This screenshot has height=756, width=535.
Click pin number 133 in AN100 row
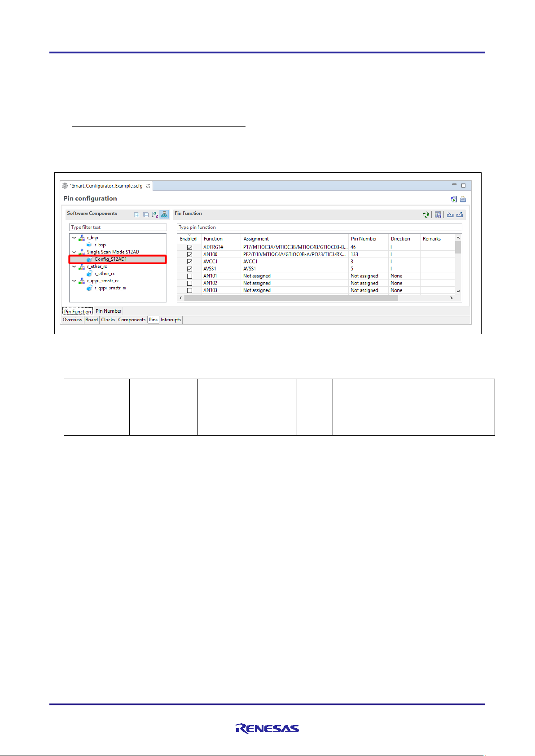point(355,254)
